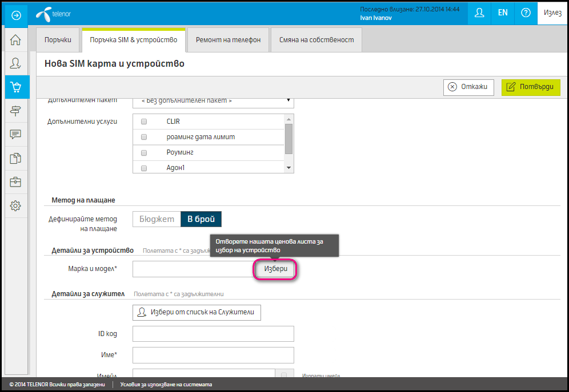This screenshot has width=569, height=392.
Task: Click services list scroll down arrow
Action: [x=289, y=168]
